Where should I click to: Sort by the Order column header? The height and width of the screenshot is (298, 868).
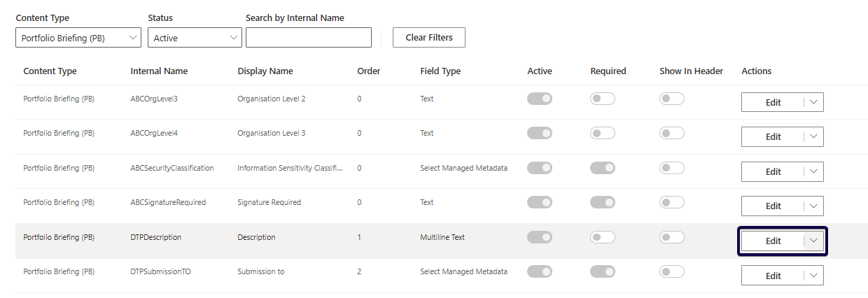(x=368, y=71)
